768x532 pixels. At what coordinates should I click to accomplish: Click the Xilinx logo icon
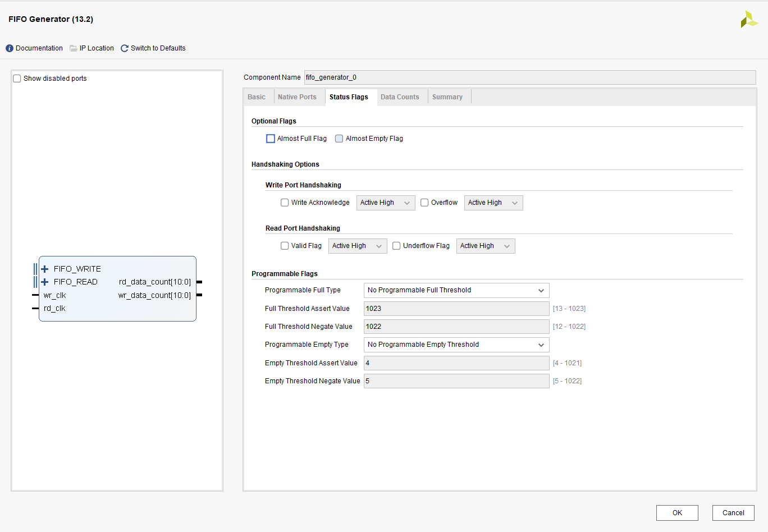pyautogui.click(x=749, y=20)
